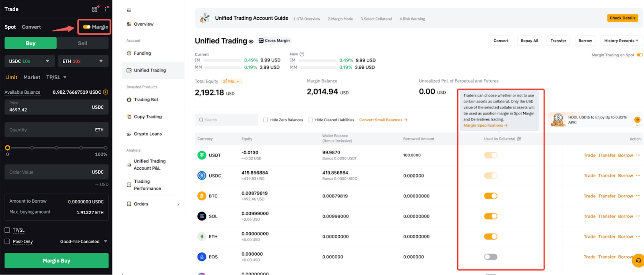Click the eye icon beside Unified Trading
This screenshot has height=275, width=644.
coord(251,41)
